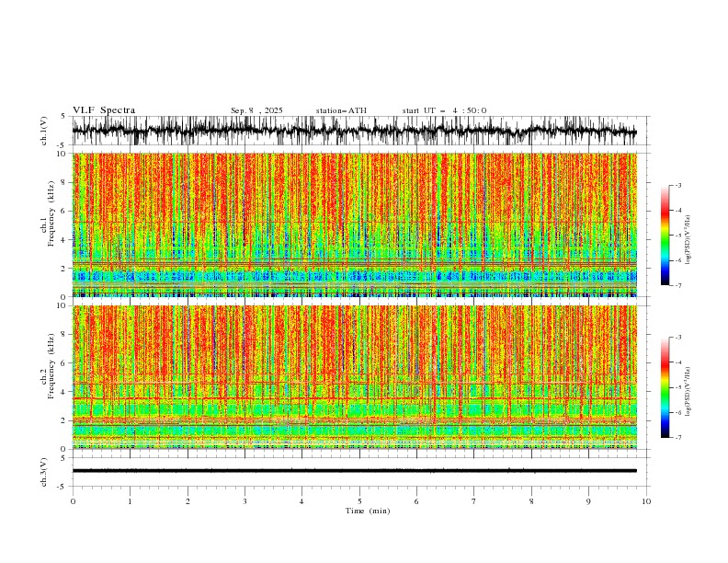Select the ch.2 "Frequency (kHz)" axis label
The height and width of the screenshot is (563, 728).
[x=51, y=365]
